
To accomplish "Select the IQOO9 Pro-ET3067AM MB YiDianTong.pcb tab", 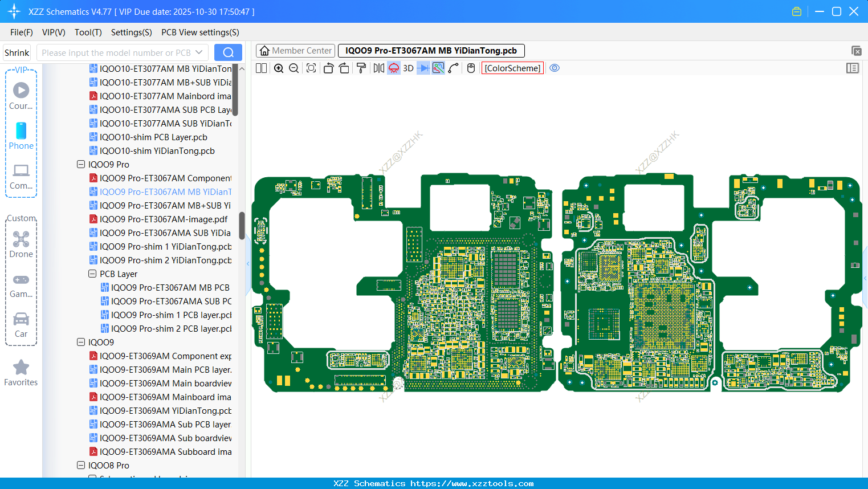I will pos(431,51).
